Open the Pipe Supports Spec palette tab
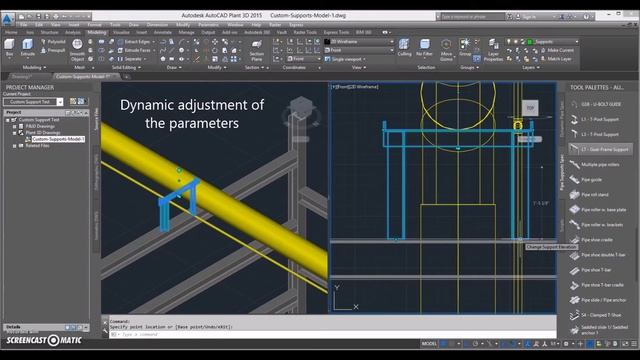The width and height of the screenshot is (640, 360). point(562,172)
